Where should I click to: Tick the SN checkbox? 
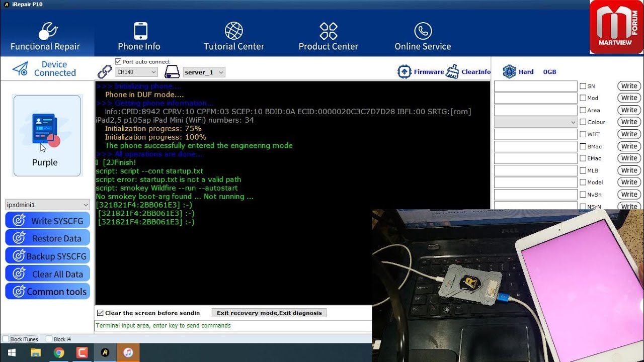click(583, 86)
